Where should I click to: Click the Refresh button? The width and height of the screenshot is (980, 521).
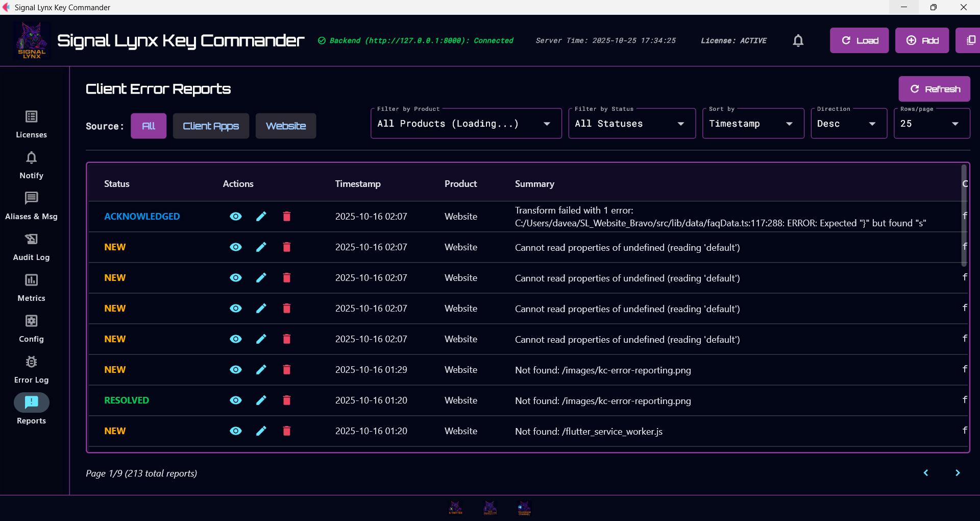click(x=935, y=88)
